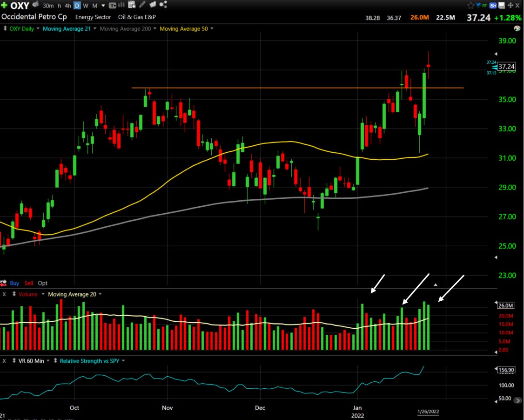524x420 pixels.
Task: Toggle the RT real-time data indicator
Action: [x=484, y=5]
